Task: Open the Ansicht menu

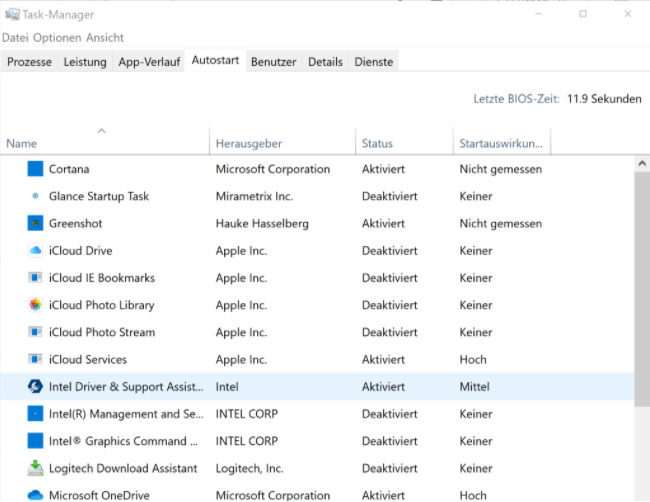Action: click(x=105, y=38)
